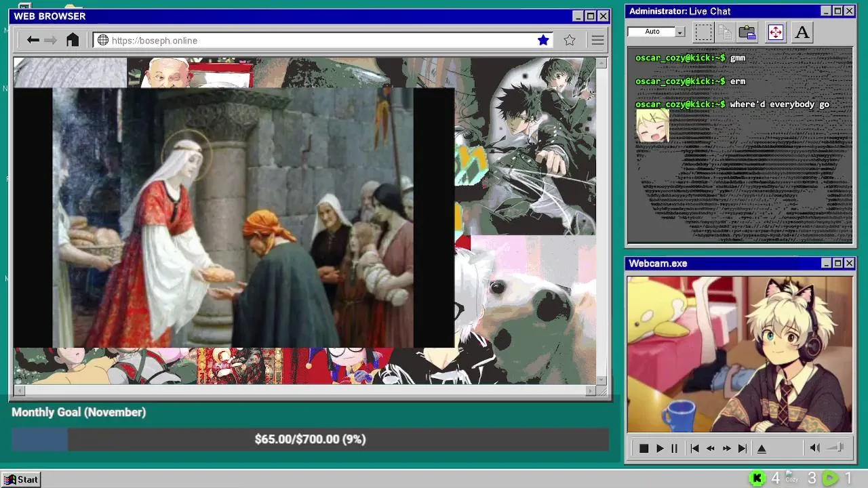
Task: Click the 'where'd everybody go' chat message
Action: 779,104
